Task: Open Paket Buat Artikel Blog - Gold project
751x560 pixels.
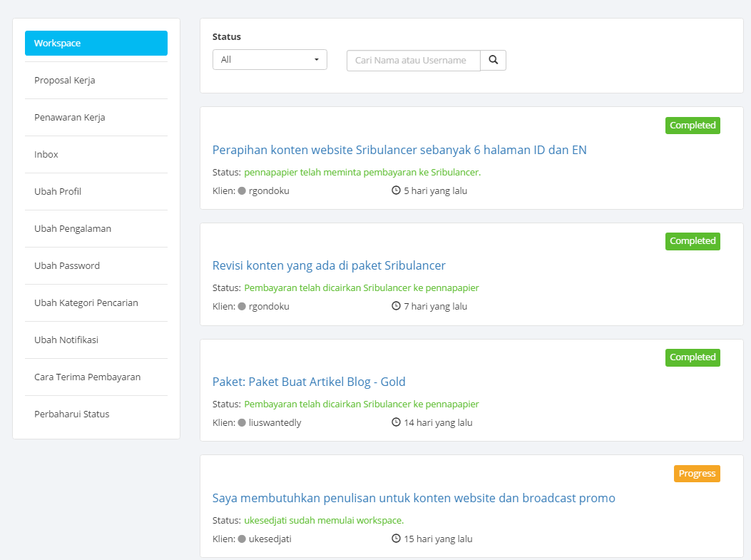Action: [x=309, y=382]
